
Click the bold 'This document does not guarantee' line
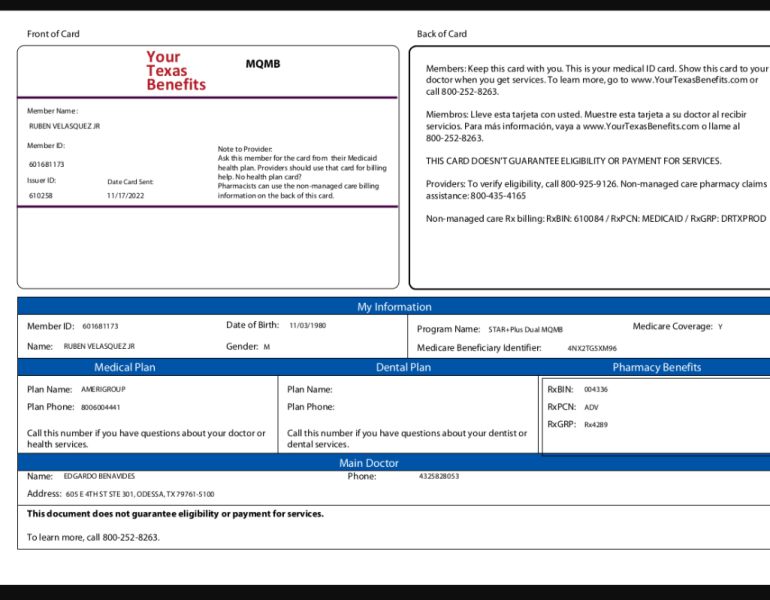click(x=175, y=514)
